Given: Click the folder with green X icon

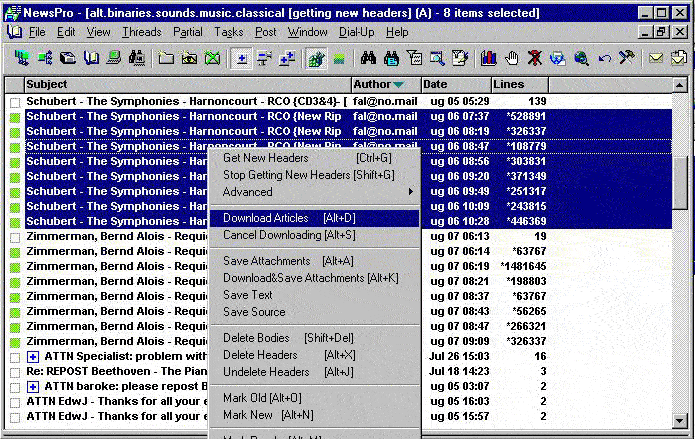Looking at the screenshot, I should point(212,58).
